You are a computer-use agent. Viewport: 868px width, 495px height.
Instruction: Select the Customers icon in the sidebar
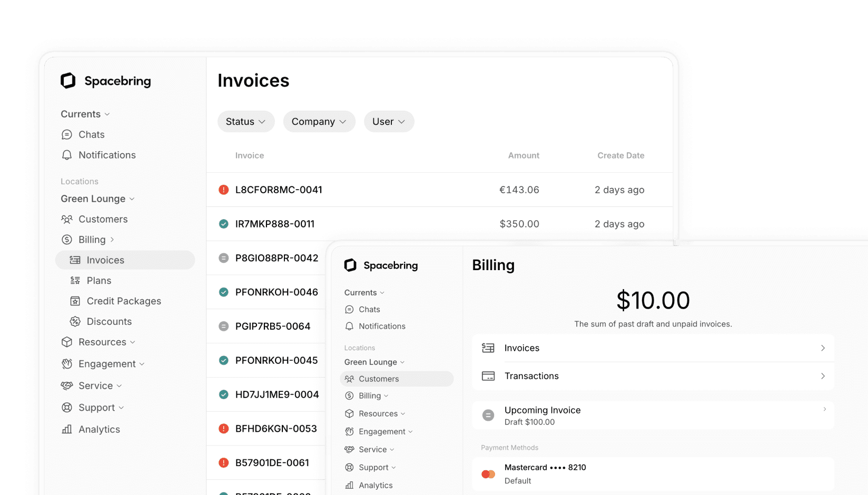coord(67,219)
